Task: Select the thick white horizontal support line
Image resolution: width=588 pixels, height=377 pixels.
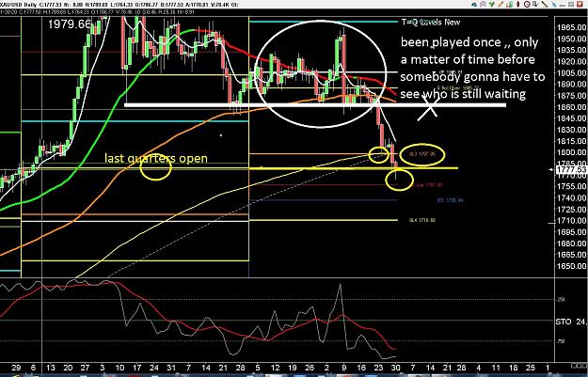Action: [x=315, y=105]
